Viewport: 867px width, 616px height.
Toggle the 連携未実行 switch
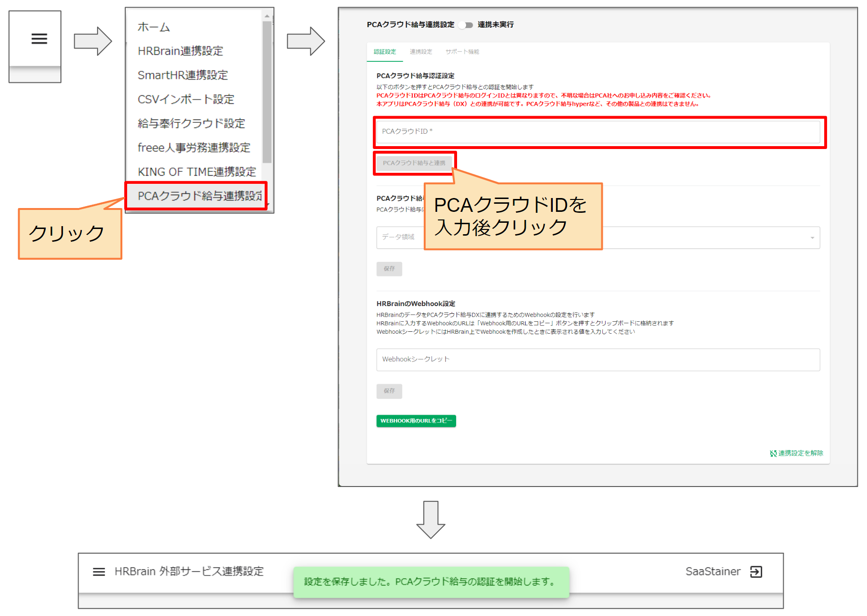467,25
